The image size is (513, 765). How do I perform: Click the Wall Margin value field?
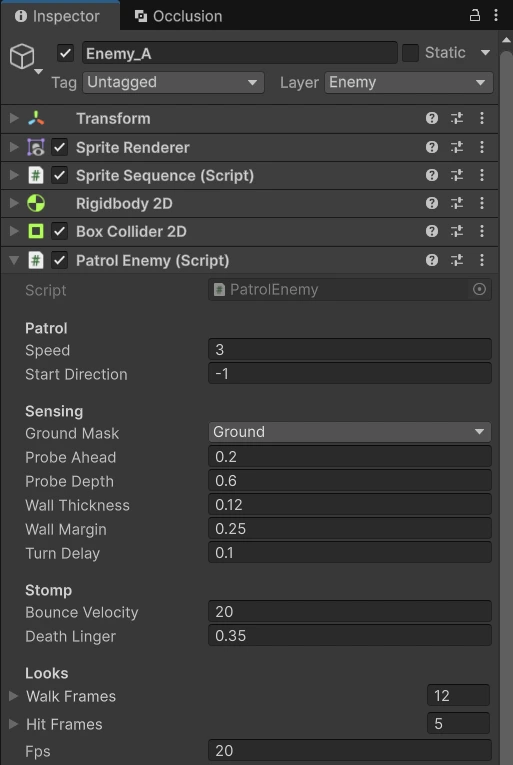(349, 528)
